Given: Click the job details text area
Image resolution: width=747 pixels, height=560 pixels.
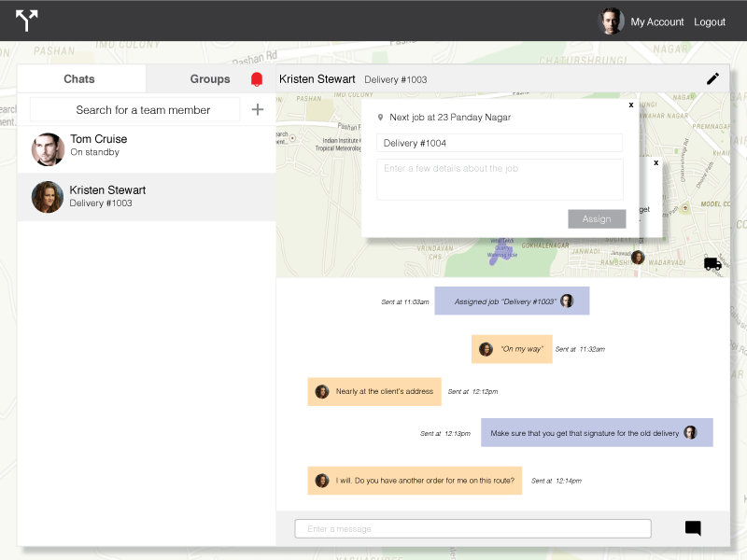Looking at the screenshot, I should [499, 179].
